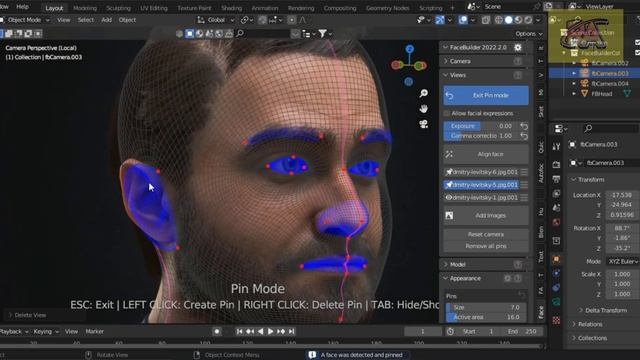
Task: Open XYZ Euler rotation mode dropdown
Action: tap(623, 261)
